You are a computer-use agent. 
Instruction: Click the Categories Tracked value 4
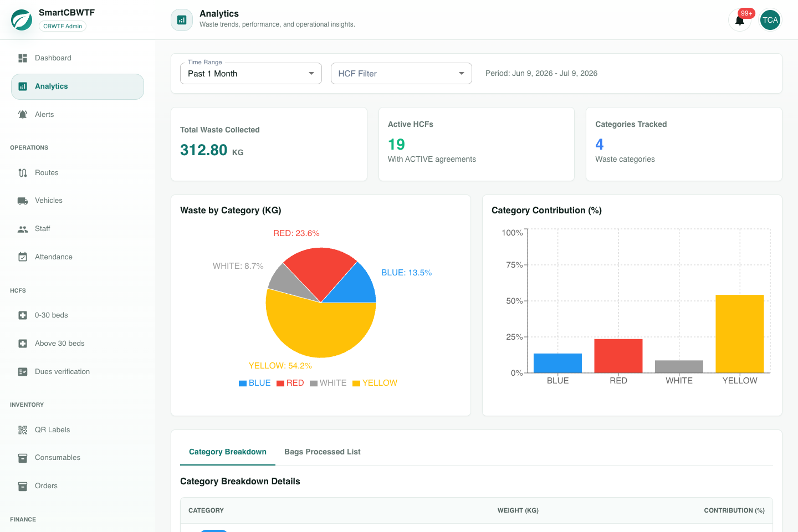(x=600, y=145)
